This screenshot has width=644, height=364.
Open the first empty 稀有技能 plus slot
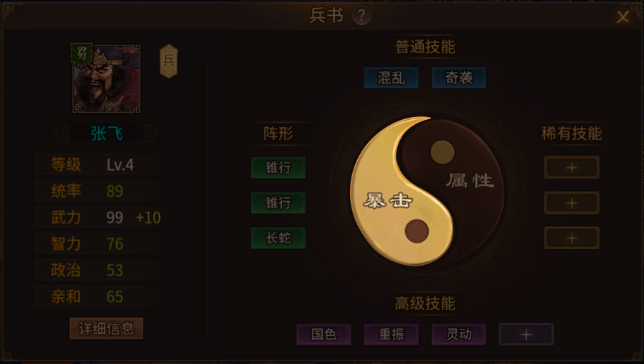coord(572,167)
